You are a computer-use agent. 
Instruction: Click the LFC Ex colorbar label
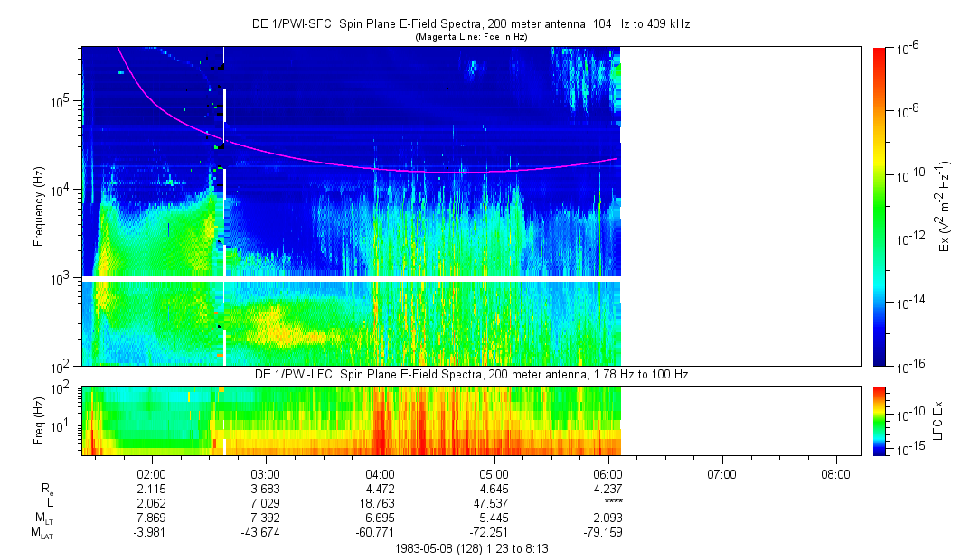pos(938,421)
